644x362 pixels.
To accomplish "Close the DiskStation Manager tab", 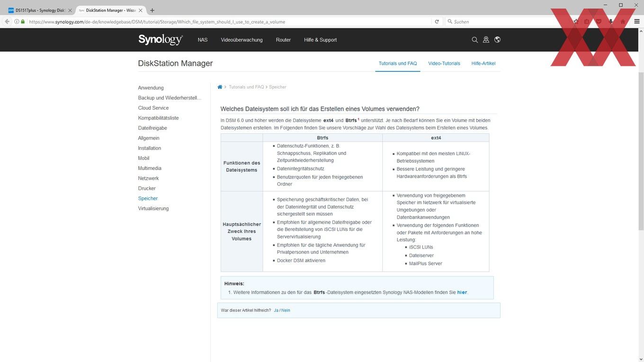I will pyautogui.click(x=140, y=10).
